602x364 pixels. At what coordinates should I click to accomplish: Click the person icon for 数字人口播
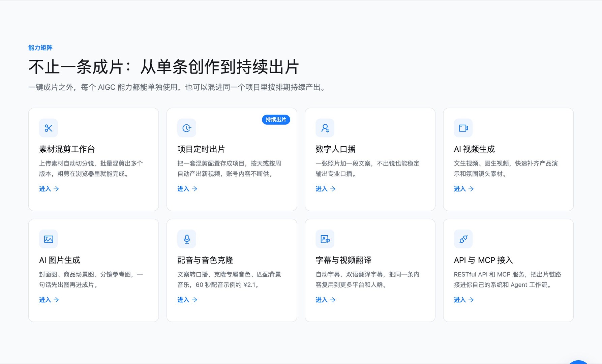(325, 128)
